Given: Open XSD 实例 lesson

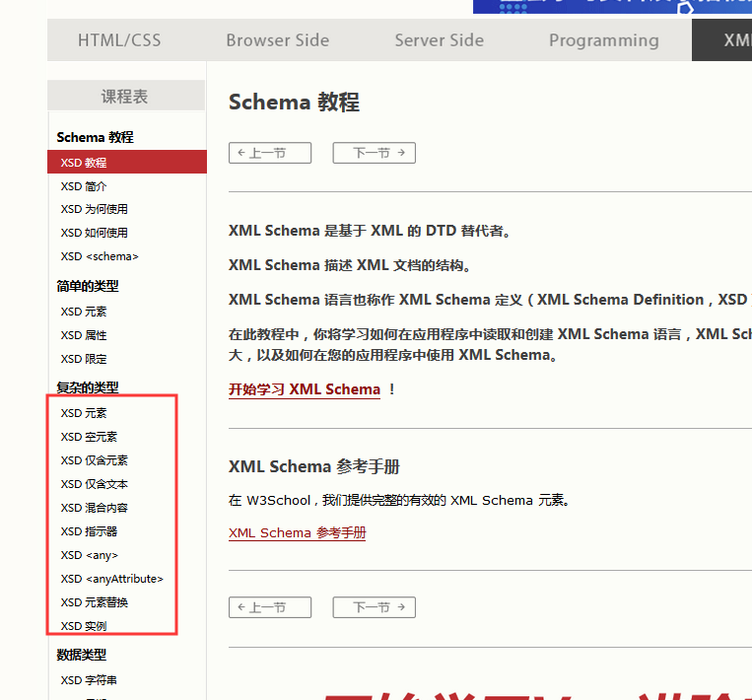Looking at the screenshot, I should [84, 626].
